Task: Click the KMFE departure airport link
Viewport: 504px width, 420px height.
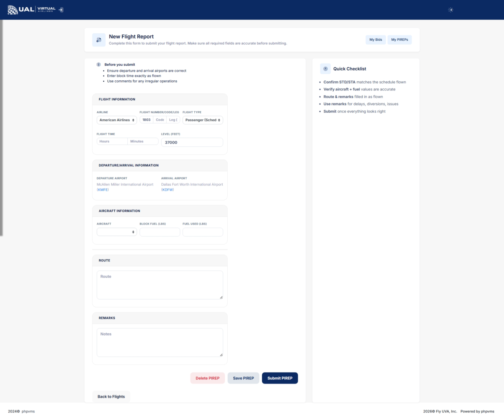Action: click(103, 190)
